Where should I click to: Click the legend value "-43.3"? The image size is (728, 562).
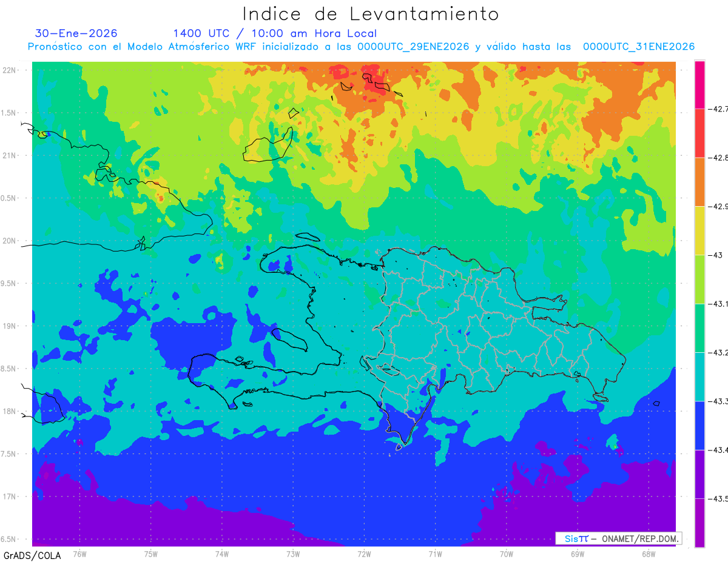coord(718,401)
